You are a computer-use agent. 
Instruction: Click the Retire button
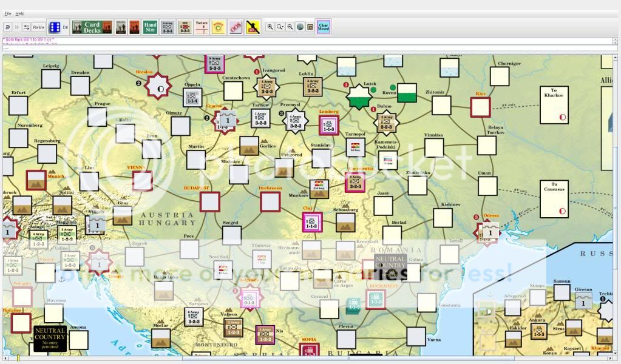click(38, 27)
